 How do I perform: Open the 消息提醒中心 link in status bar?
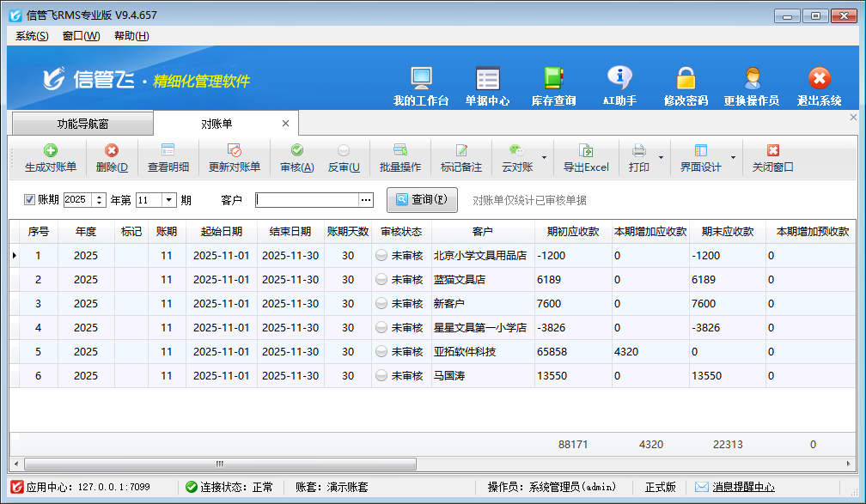click(x=742, y=487)
